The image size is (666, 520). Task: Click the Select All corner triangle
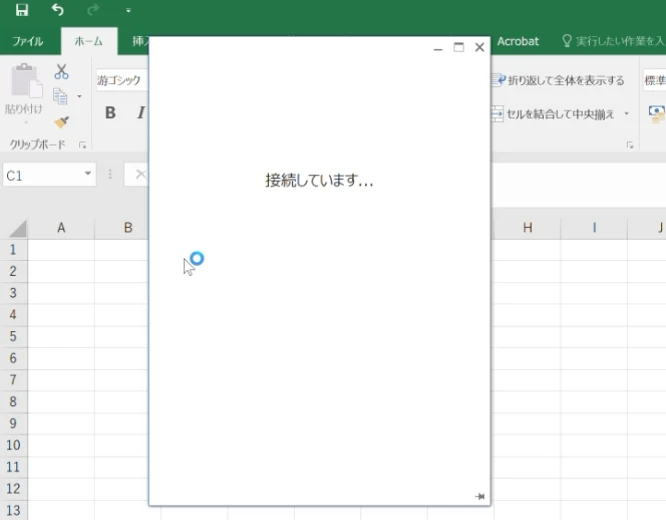[x=18, y=228]
